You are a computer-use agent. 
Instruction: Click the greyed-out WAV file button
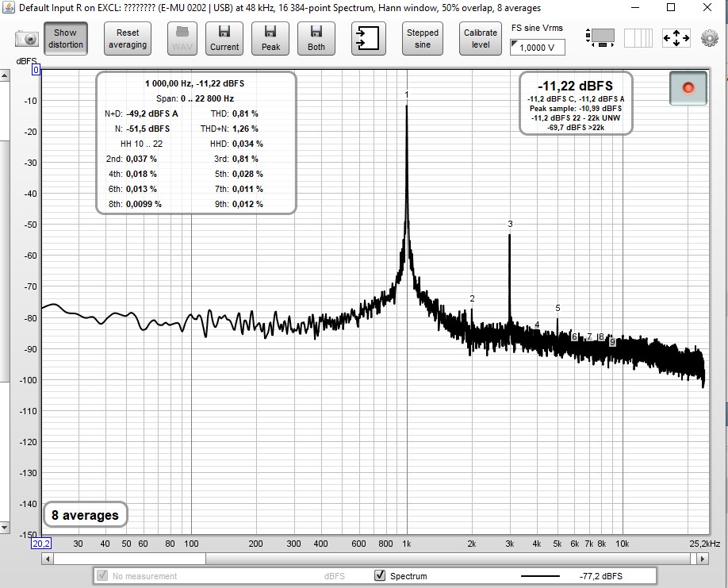(182, 39)
